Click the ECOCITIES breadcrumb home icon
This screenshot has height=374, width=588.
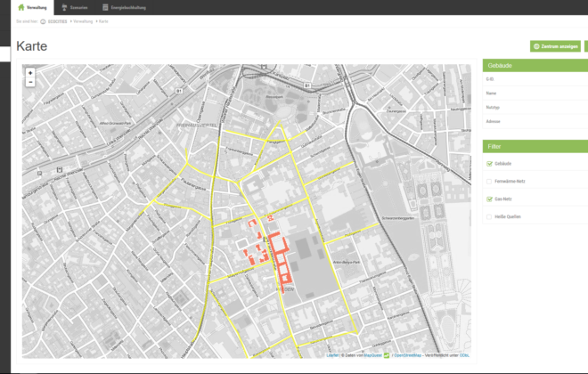[x=43, y=21]
